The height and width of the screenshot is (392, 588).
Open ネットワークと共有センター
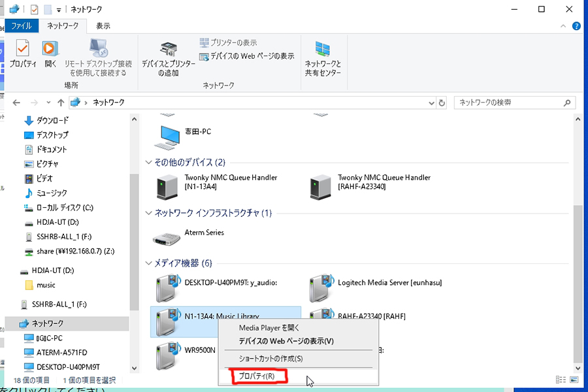323,57
